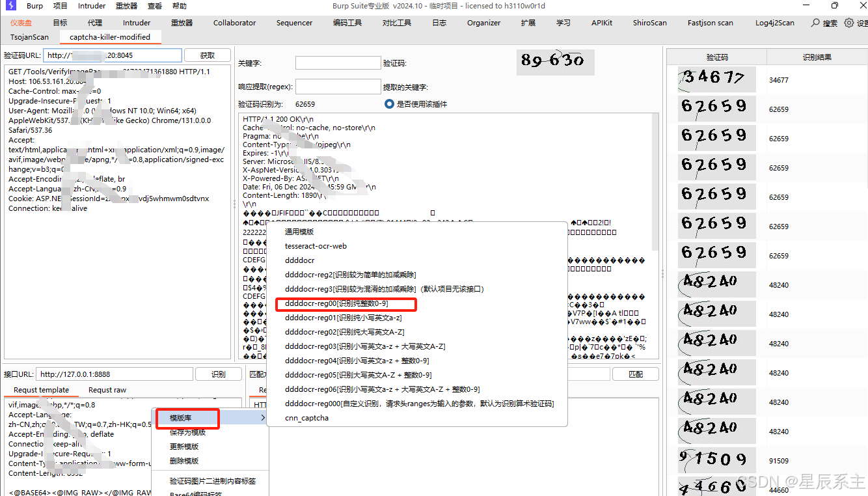Click the 获取 button
This screenshot has height=496, width=868.
coord(208,55)
